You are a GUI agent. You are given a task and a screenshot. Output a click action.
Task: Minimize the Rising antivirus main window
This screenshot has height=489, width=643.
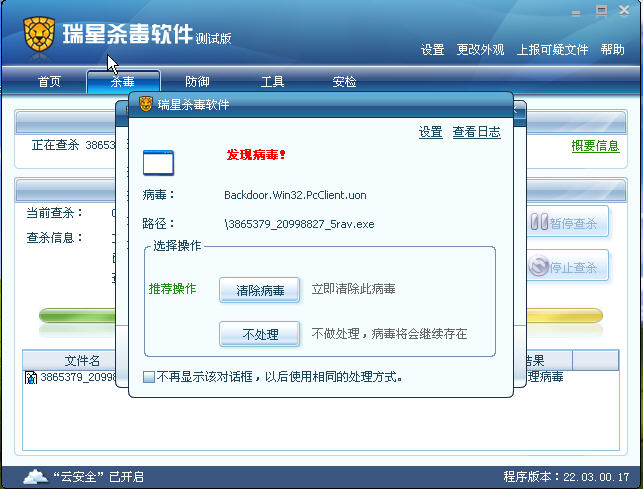point(576,12)
